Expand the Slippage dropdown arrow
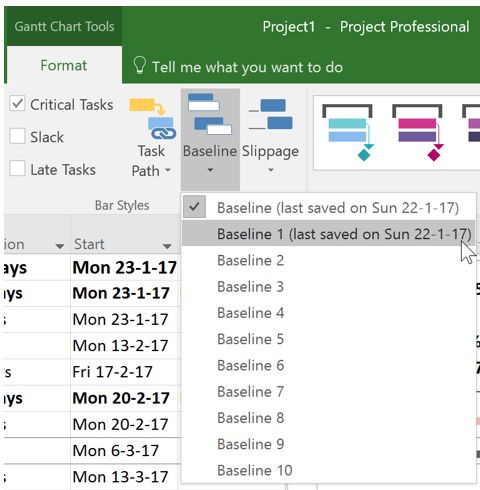 coord(271,170)
